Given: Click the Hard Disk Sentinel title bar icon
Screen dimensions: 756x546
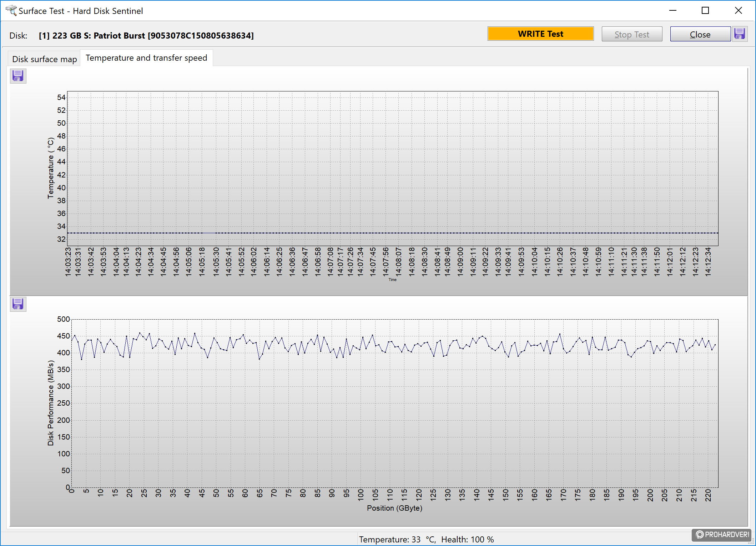Looking at the screenshot, I should click(x=11, y=10).
